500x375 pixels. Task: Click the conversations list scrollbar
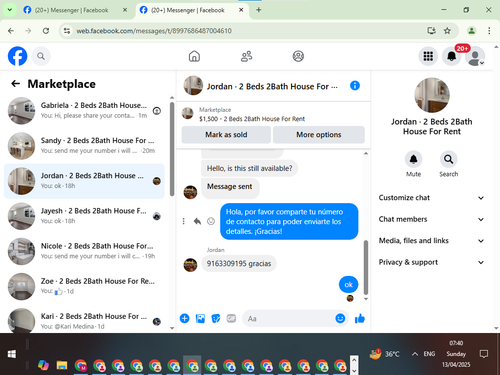pyautogui.click(x=172, y=149)
